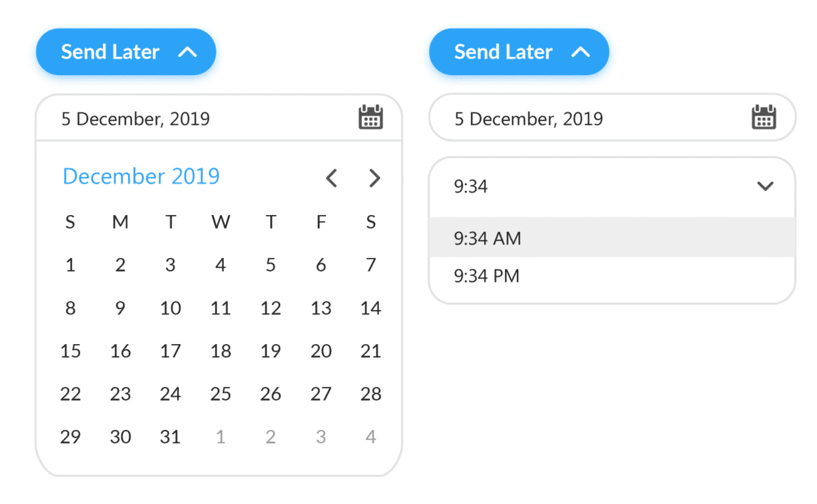Select December 5 on the calendar
This screenshot has width=817, height=504.
[x=270, y=265]
